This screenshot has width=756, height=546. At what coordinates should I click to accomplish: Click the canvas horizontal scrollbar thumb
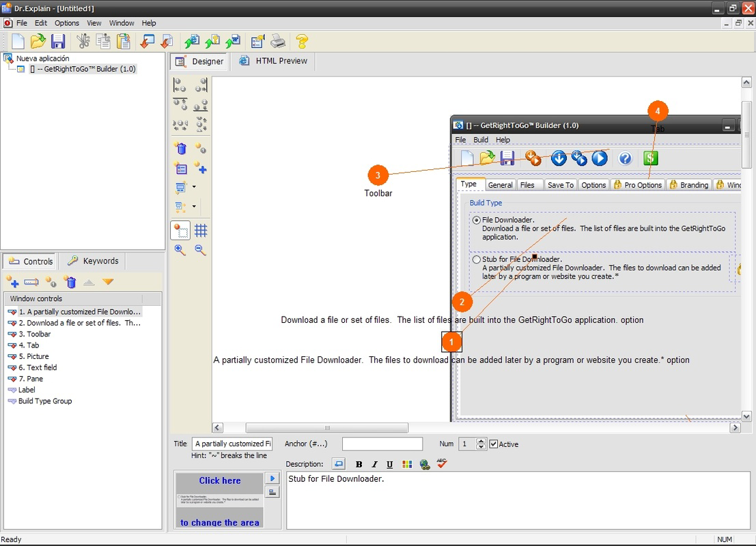(327, 427)
